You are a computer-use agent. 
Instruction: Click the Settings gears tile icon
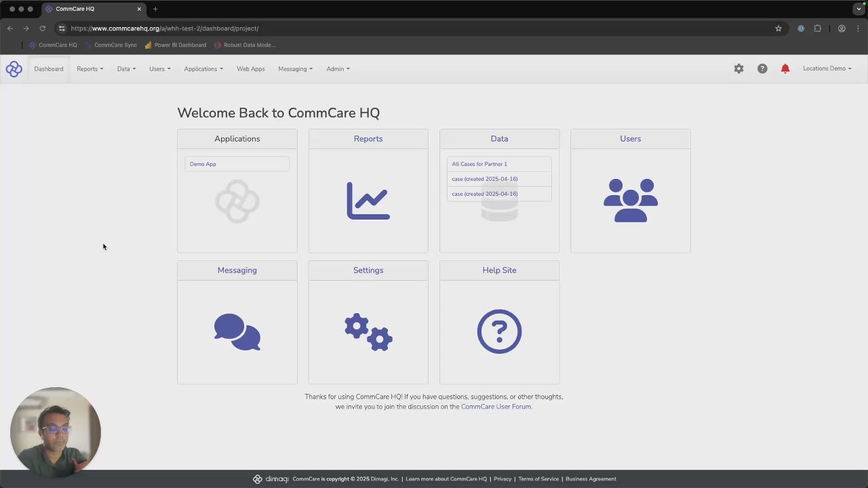368,332
